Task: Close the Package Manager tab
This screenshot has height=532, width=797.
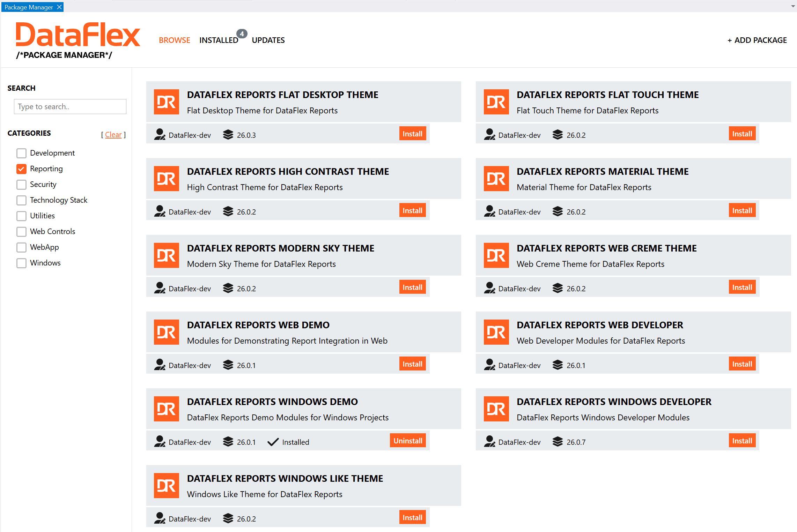Action: click(59, 7)
